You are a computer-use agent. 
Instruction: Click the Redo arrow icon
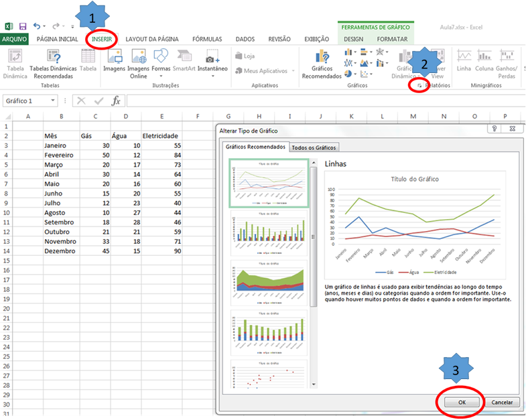(x=56, y=26)
